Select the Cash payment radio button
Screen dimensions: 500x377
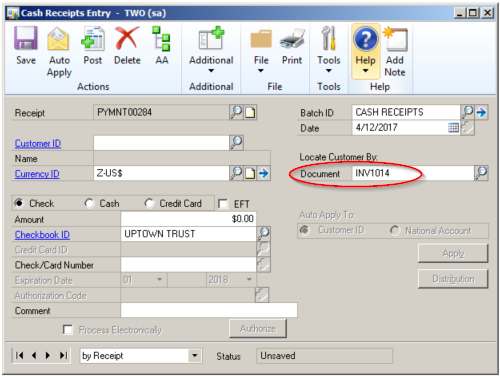coord(89,203)
